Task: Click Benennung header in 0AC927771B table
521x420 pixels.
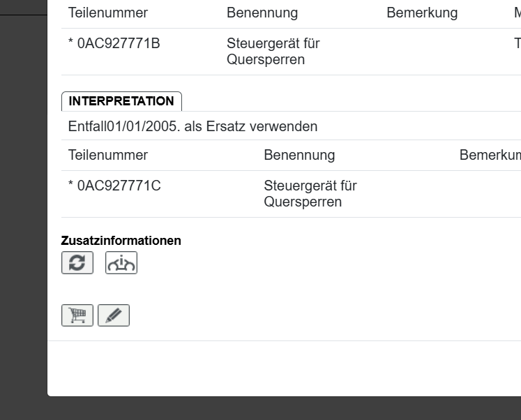Action: tap(262, 13)
